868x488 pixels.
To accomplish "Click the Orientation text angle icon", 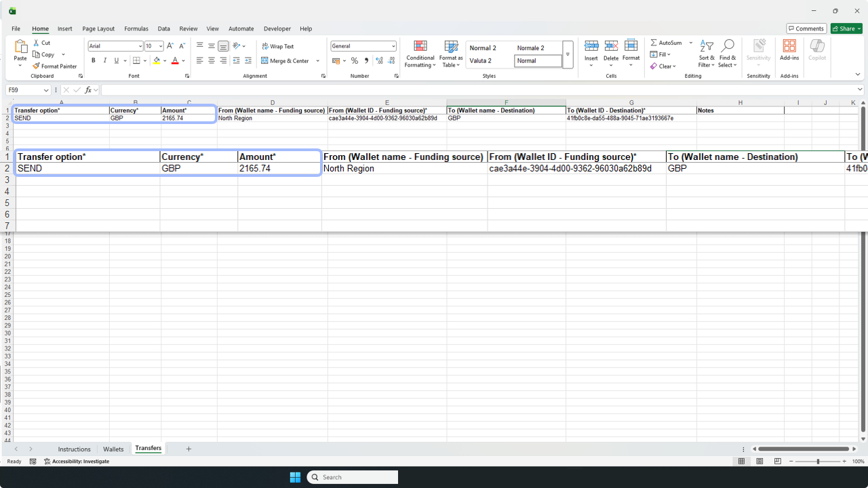I will point(236,46).
